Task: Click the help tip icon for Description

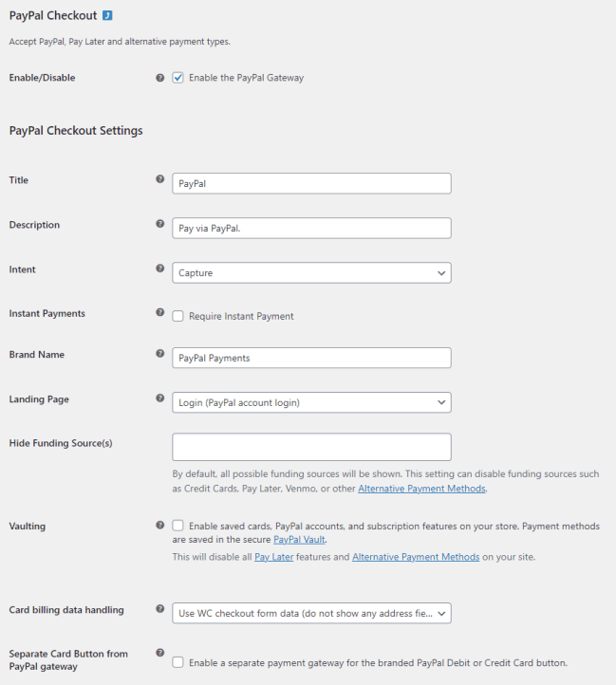Action: pyautogui.click(x=159, y=224)
